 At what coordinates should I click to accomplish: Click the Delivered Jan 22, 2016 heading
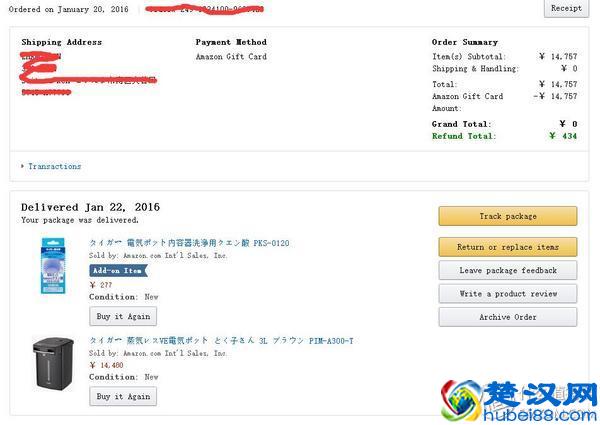click(90, 207)
